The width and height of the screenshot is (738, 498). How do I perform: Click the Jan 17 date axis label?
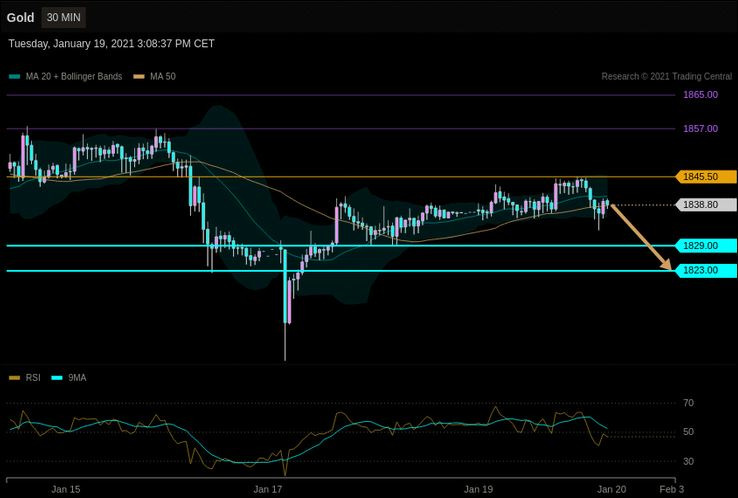[268, 489]
